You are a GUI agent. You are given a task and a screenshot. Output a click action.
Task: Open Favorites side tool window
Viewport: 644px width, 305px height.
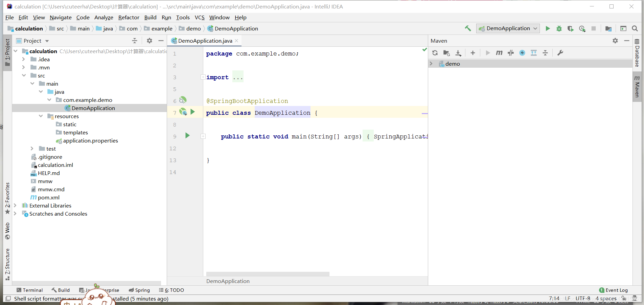7,198
